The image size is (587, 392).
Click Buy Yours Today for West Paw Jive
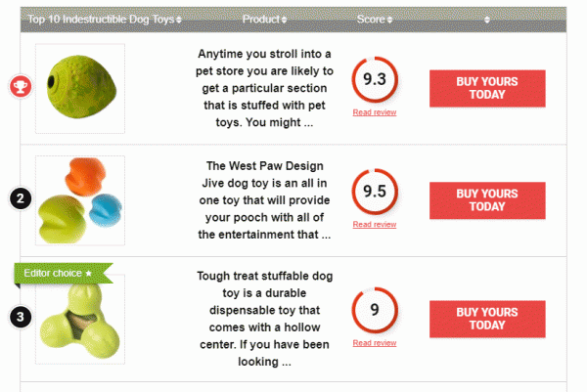[x=486, y=200]
